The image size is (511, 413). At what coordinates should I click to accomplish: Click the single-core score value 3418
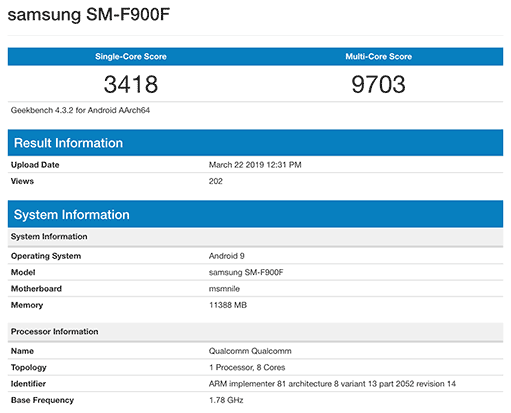pyautogui.click(x=131, y=84)
